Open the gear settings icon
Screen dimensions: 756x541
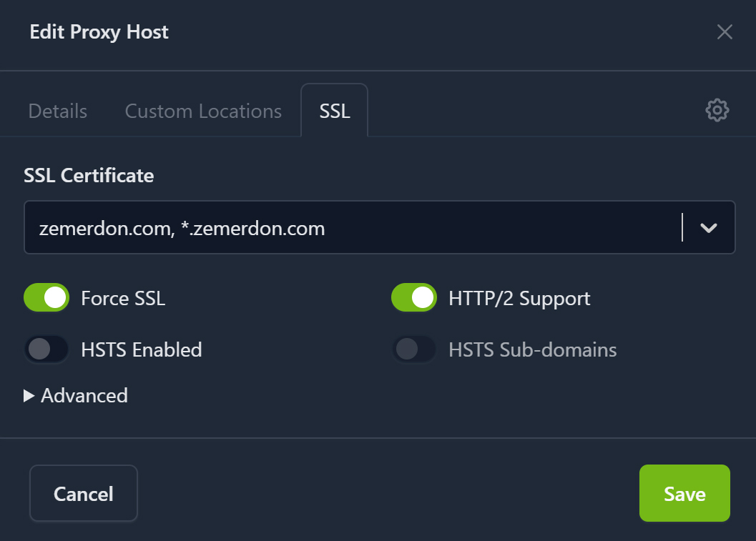[717, 110]
